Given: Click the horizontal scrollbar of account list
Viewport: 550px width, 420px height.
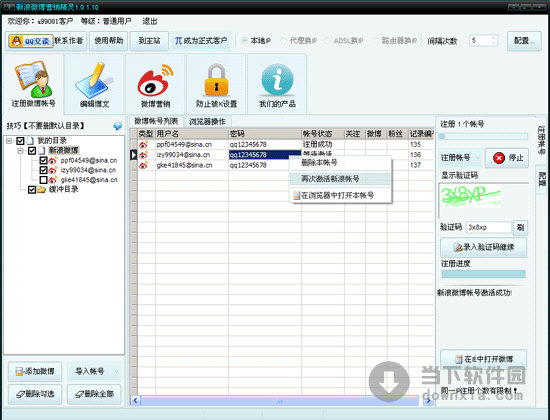Looking at the screenshot, I should click(x=280, y=400).
